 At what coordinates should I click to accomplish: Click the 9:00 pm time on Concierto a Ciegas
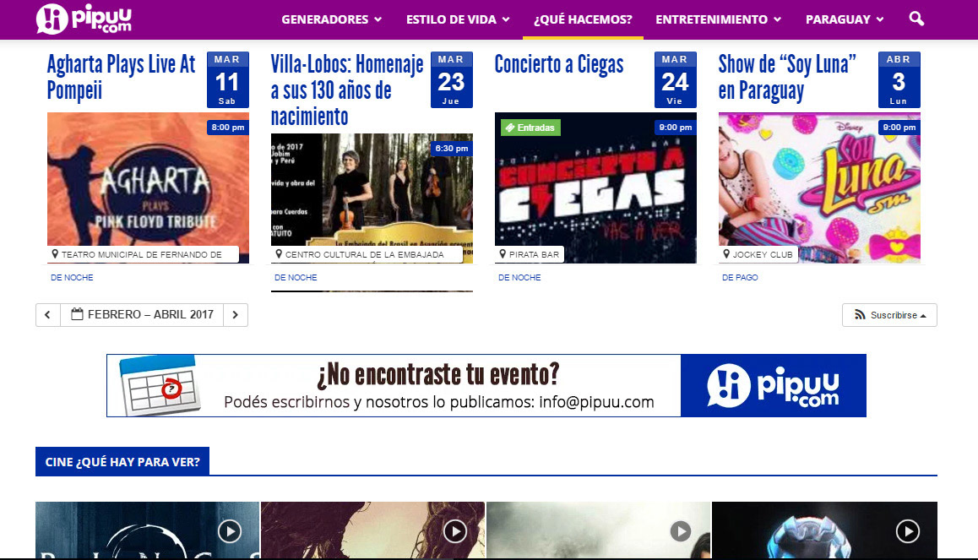pos(676,128)
